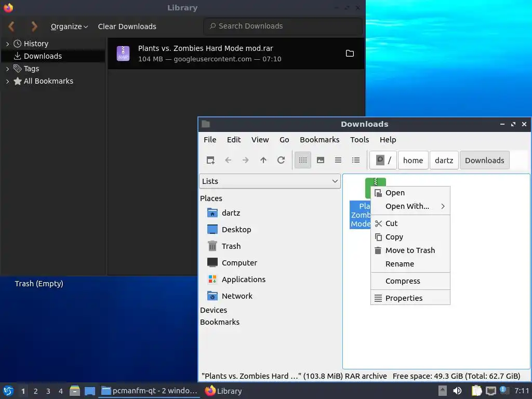The width and height of the screenshot is (532, 399).
Task: Click clipboard tray icon
Action: click(477, 391)
